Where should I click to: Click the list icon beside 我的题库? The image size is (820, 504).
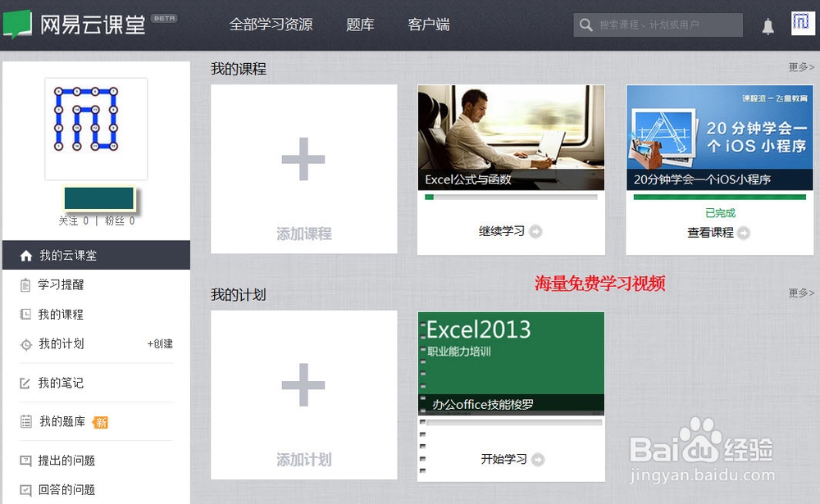(x=25, y=421)
